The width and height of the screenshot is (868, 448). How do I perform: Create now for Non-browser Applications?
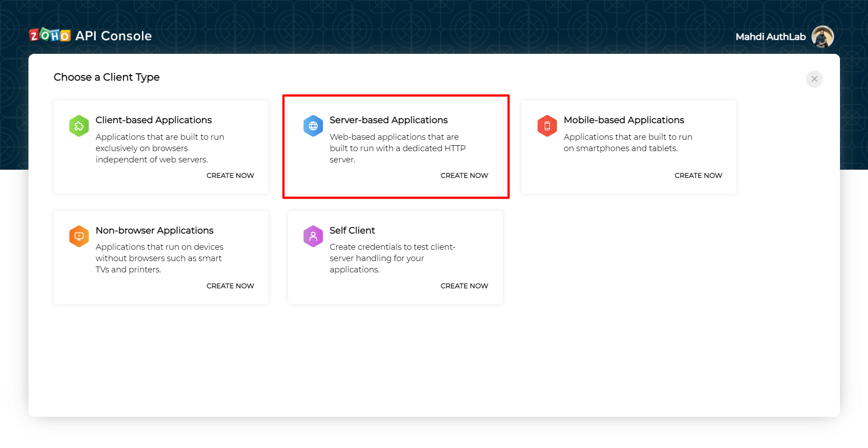[230, 286]
